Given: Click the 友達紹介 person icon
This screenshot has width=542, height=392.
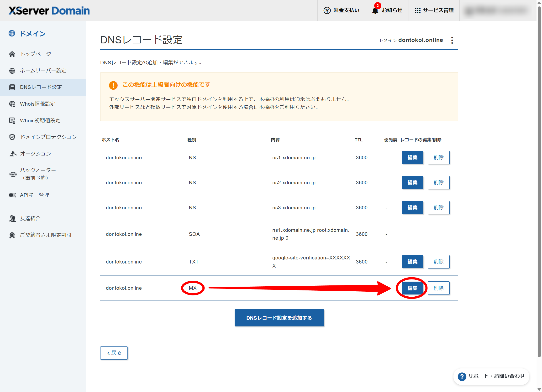Looking at the screenshot, I should pyautogui.click(x=13, y=218).
